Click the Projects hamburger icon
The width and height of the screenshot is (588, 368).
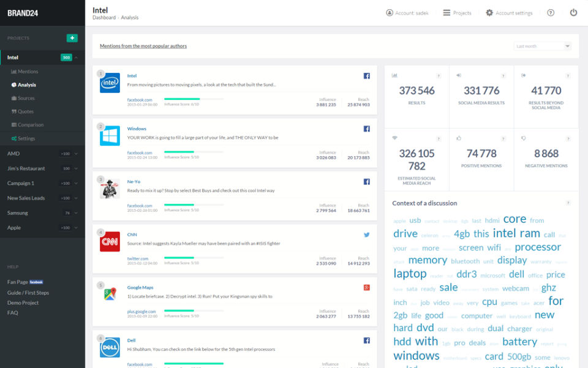447,13
